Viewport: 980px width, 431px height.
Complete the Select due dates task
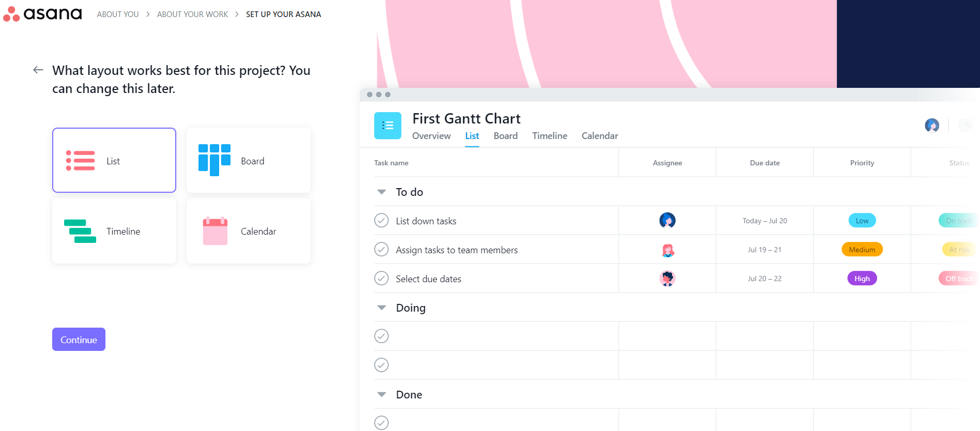point(381,278)
